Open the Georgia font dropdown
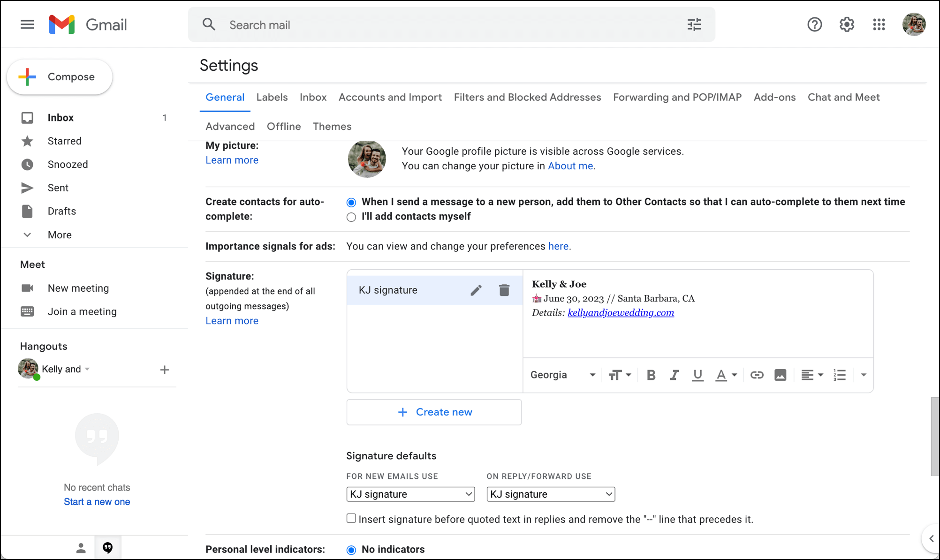The height and width of the screenshot is (560, 940). [x=563, y=375]
